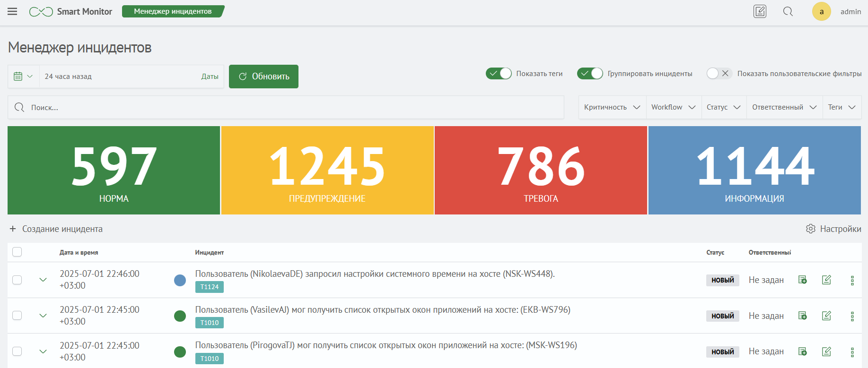Screen dimensions: 868x368
Task: Click the add-document icon in NikolaevaDE row
Action: click(x=802, y=280)
